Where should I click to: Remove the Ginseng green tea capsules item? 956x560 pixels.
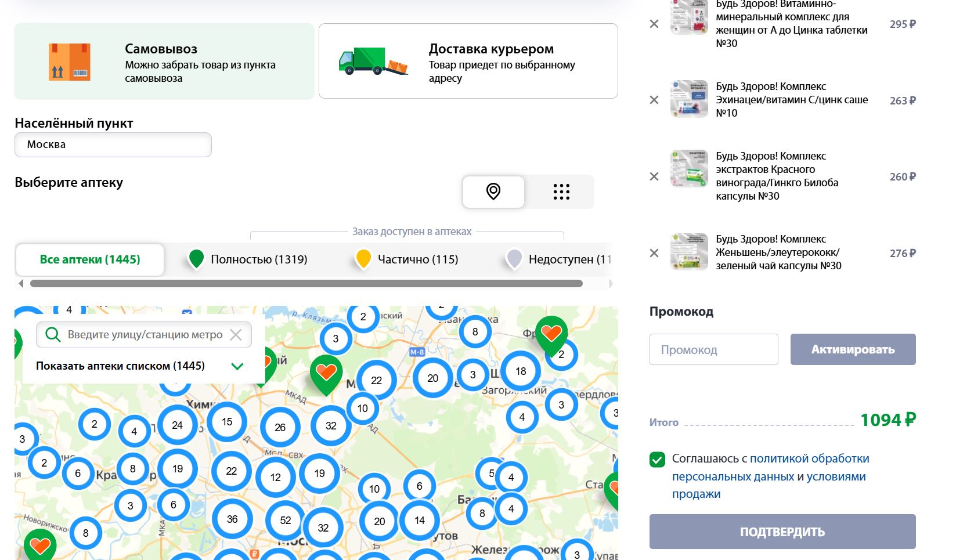pos(654,253)
